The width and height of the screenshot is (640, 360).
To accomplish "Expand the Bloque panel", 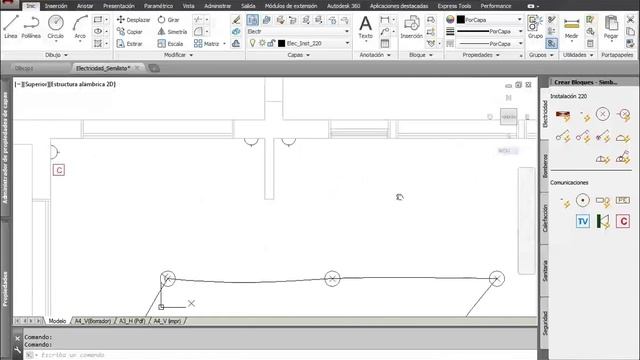I will point(421,55).
